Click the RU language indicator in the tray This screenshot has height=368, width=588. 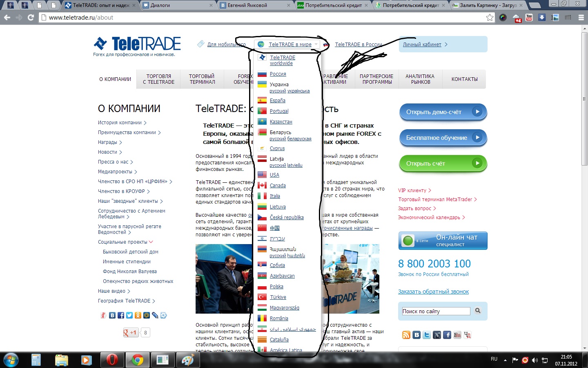494,359
